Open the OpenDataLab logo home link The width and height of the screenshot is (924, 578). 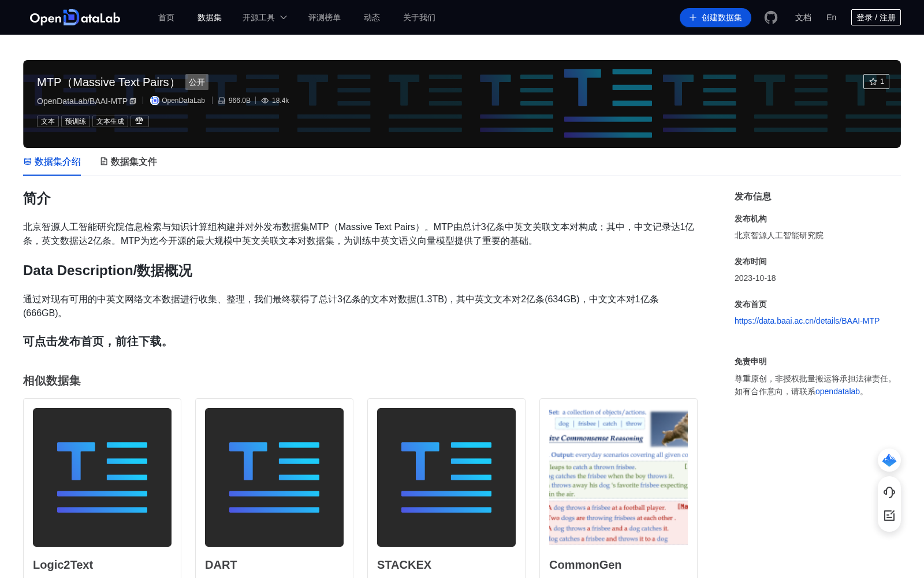74,17
